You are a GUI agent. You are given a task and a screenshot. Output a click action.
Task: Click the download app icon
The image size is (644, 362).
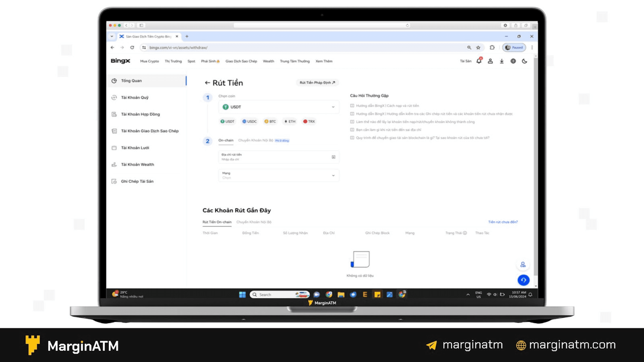click(502, 61)
